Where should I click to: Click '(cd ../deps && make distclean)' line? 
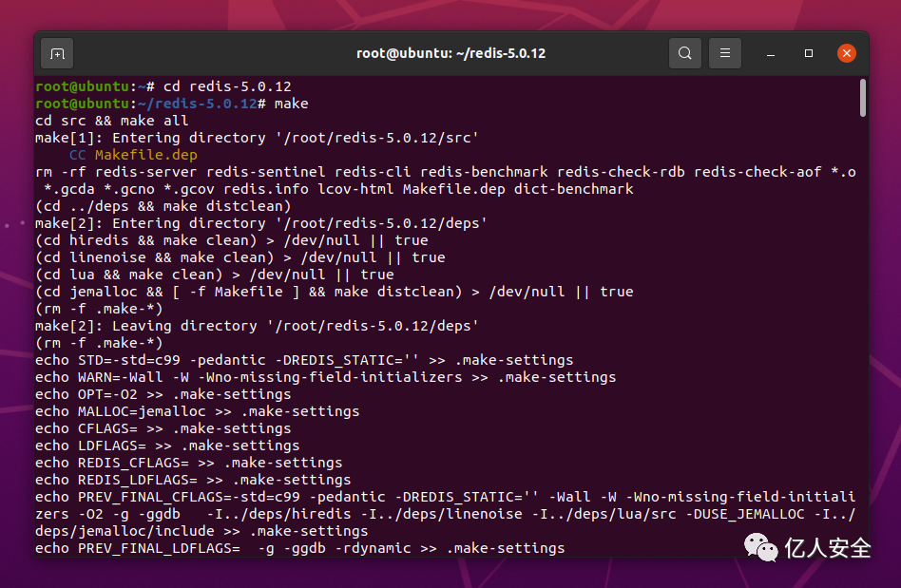coord(163,206)
